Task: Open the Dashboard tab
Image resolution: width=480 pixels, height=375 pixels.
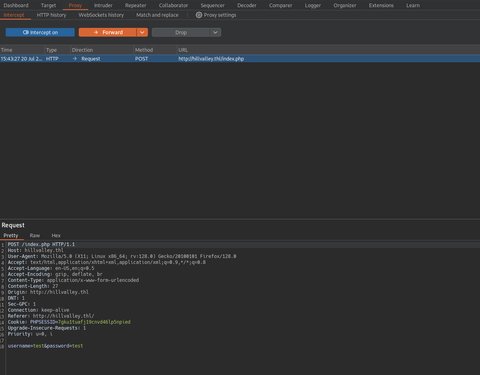Action: pyautogui.click(x=16, y=5)
